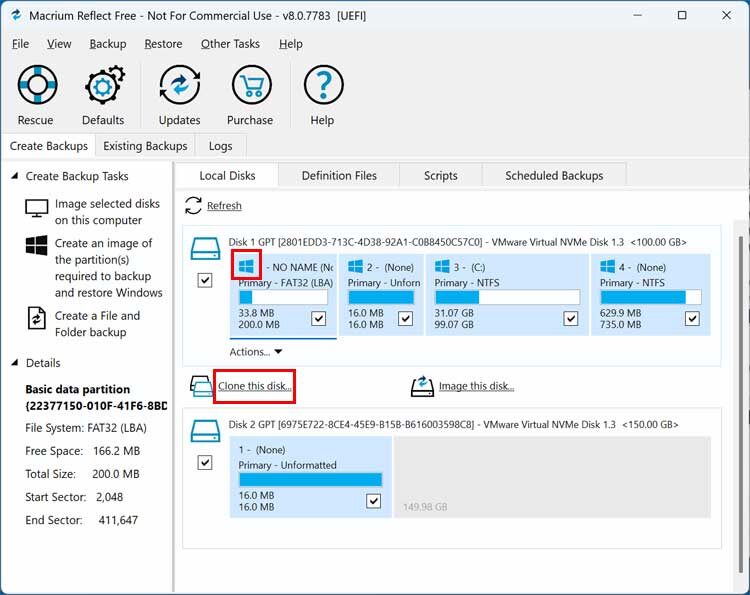Click the Refresh arrows icon
The image size is (750, 595).
pyautogui.click(x=193, y=206)
